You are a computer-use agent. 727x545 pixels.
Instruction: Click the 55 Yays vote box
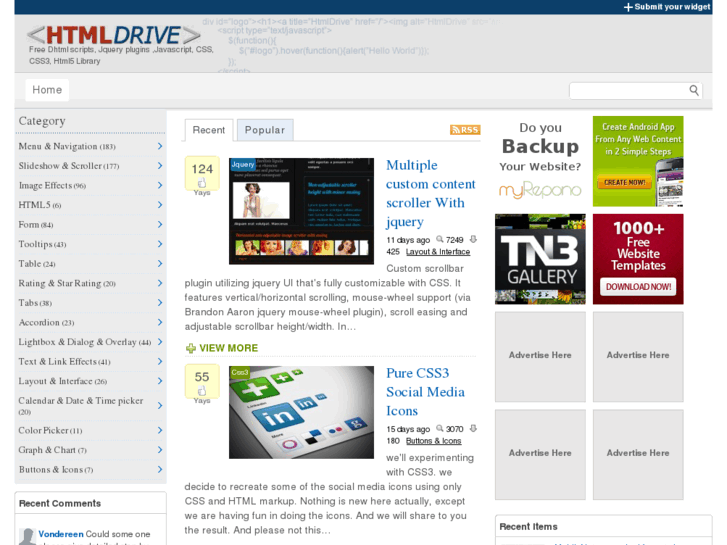click(202, 382)
